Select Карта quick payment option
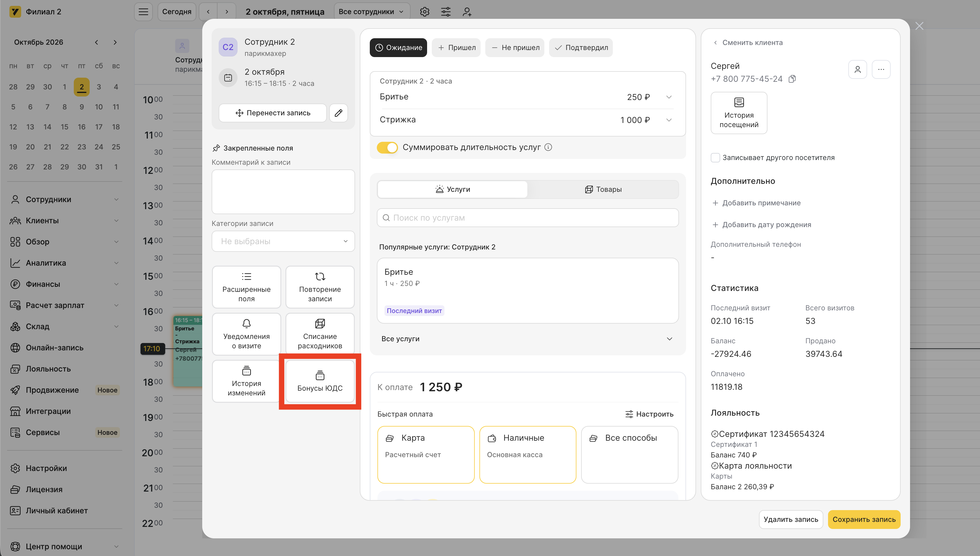Image resolution: width=980 pixels, height=556 pixels. coord(426,455)
